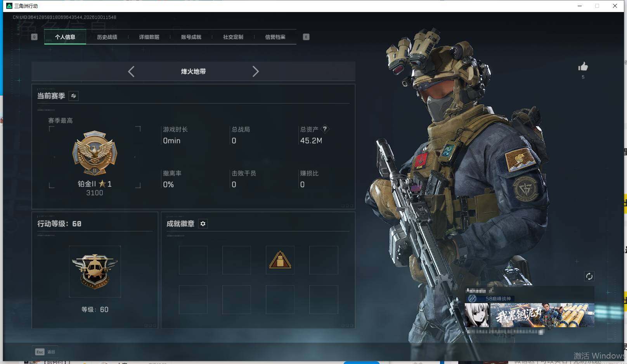
Task: Open the player card banner image
Action: pyautogui.click(x=542, y=315)
